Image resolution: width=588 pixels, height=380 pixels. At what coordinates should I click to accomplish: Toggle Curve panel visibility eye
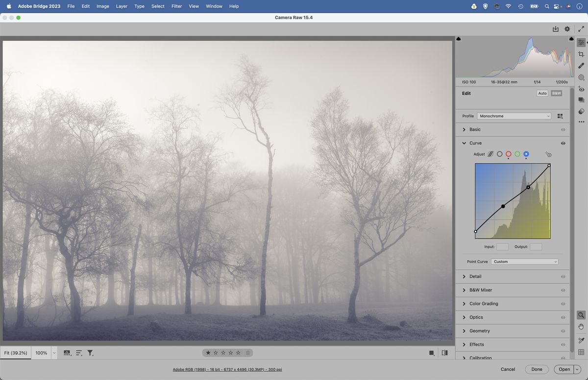click(x=563, y=143)
